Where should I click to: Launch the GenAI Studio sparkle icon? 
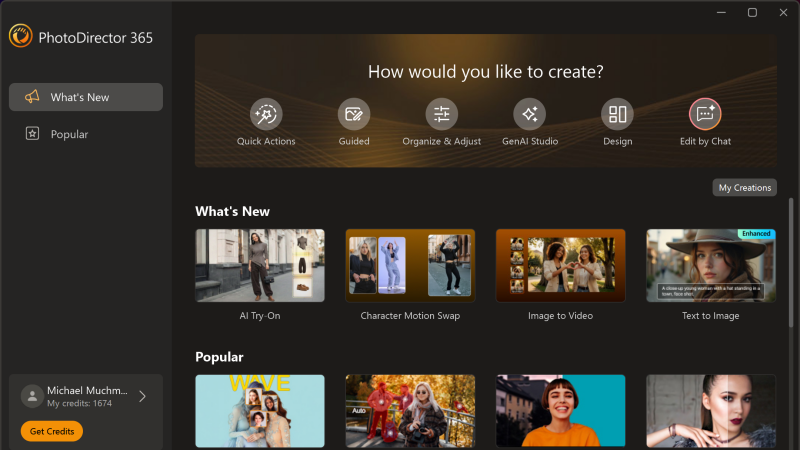[530, 114]
